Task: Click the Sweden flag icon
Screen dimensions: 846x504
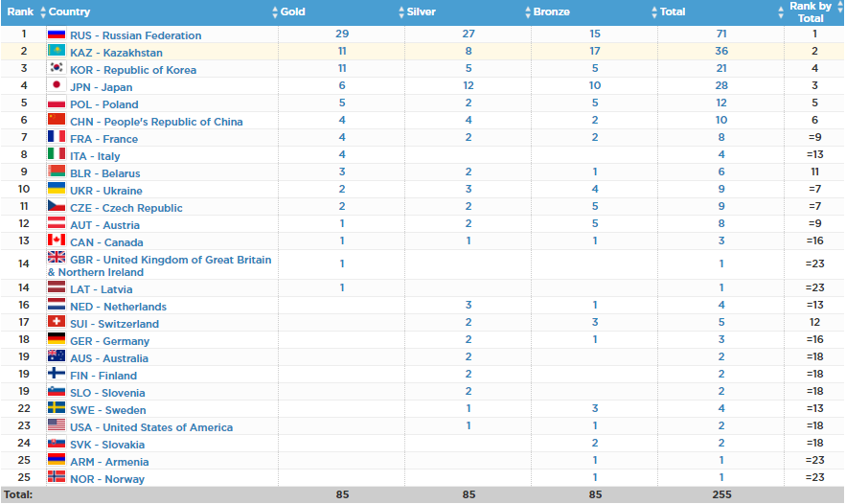Action: [x=57, y=409]
